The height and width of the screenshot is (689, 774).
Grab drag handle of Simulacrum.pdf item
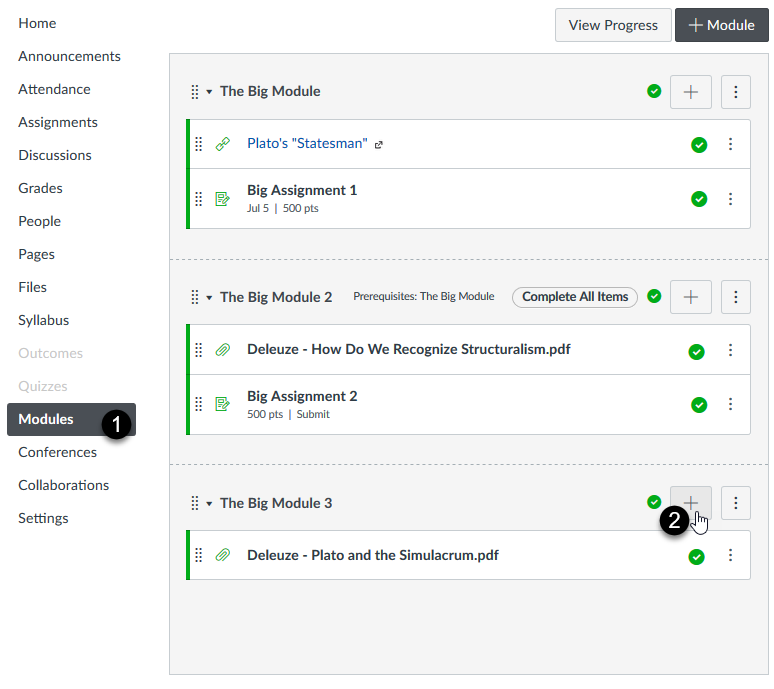coord(198,555)
